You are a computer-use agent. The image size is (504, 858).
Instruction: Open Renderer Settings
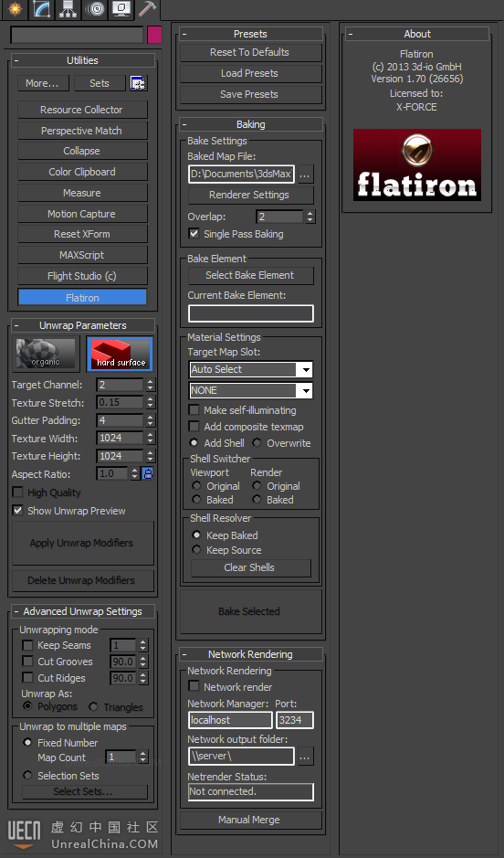point(251,195)
